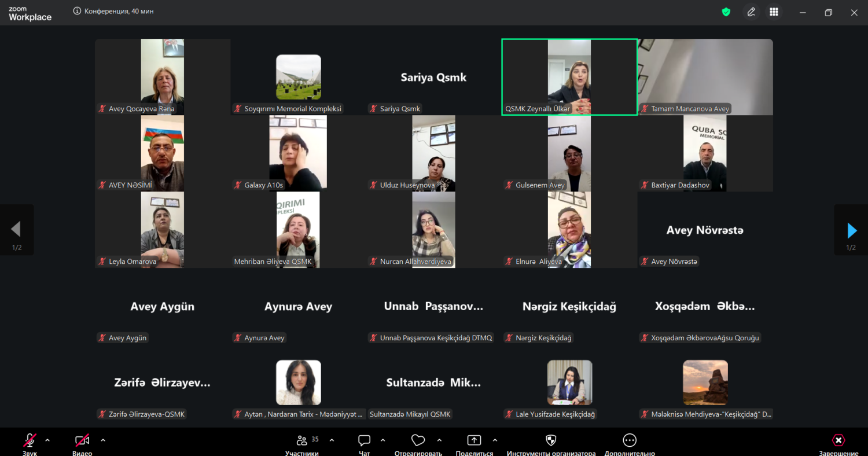Click the green encryption shield icon

tap(726, 12)
